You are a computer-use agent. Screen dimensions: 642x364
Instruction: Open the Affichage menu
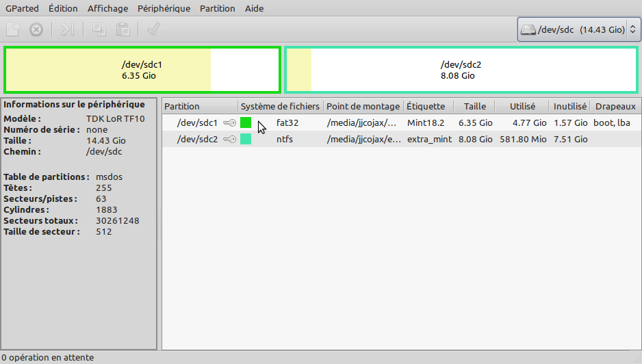(107, 9)
